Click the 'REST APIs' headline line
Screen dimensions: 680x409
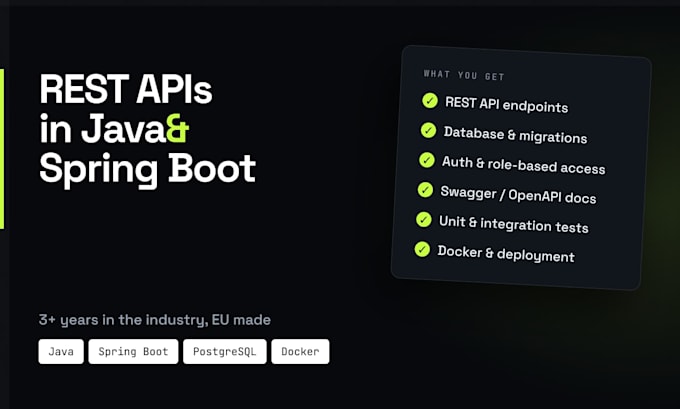click(126, 89)
